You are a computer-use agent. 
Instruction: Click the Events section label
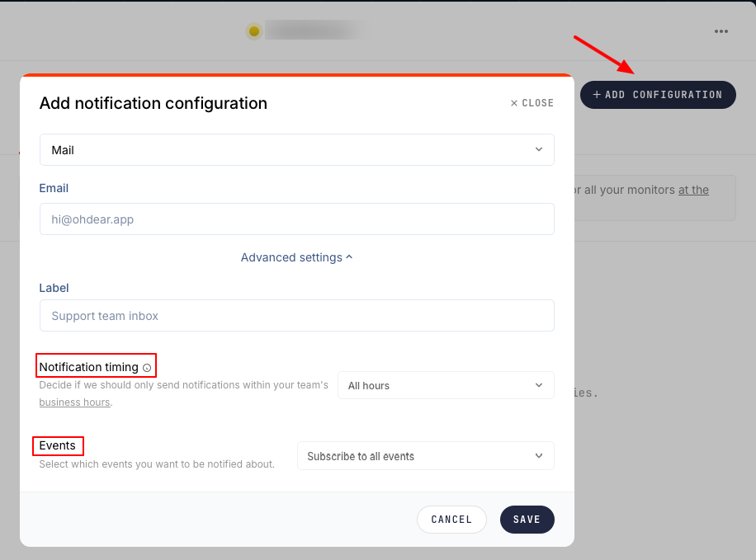(x=58, y=445)
